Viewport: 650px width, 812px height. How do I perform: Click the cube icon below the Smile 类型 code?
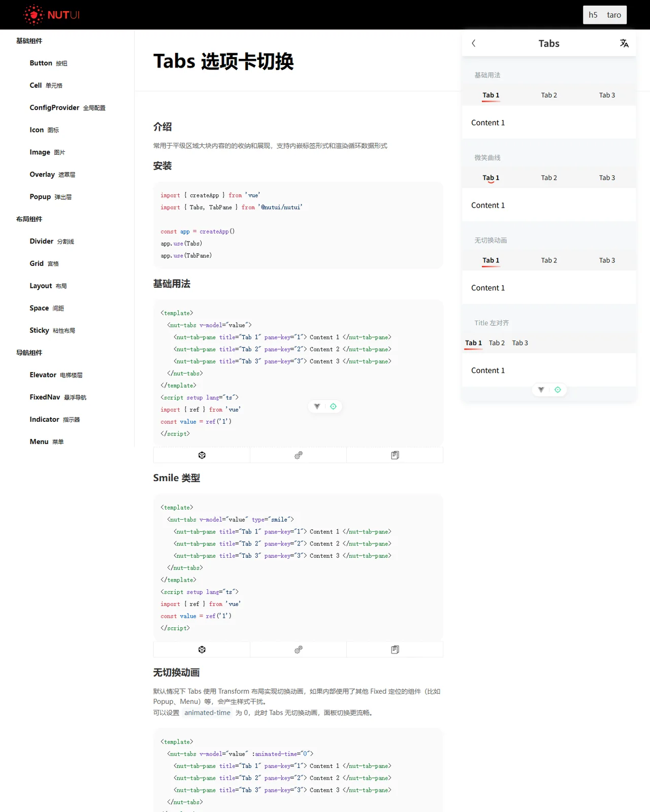pyautogui.click(x=202, y=650)
